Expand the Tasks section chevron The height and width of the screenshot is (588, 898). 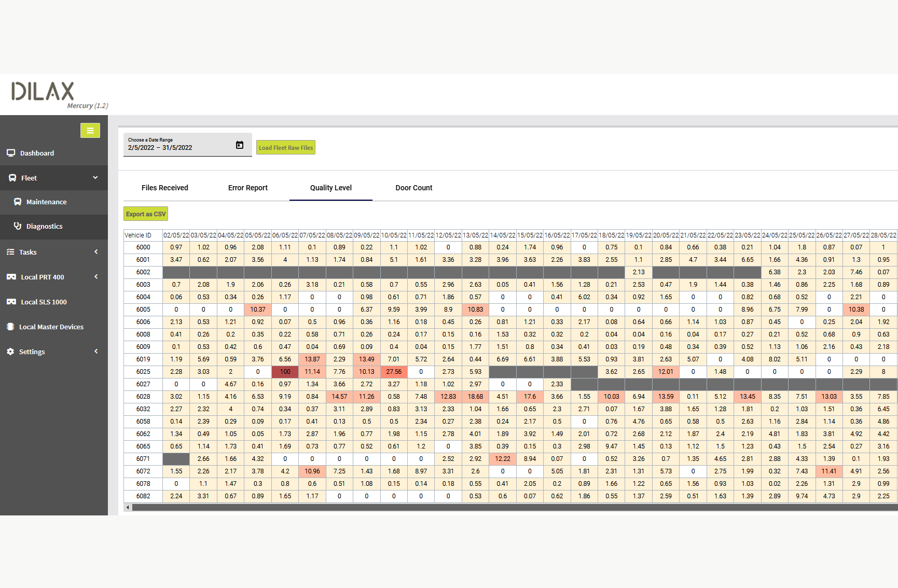(x=95, y=251)
